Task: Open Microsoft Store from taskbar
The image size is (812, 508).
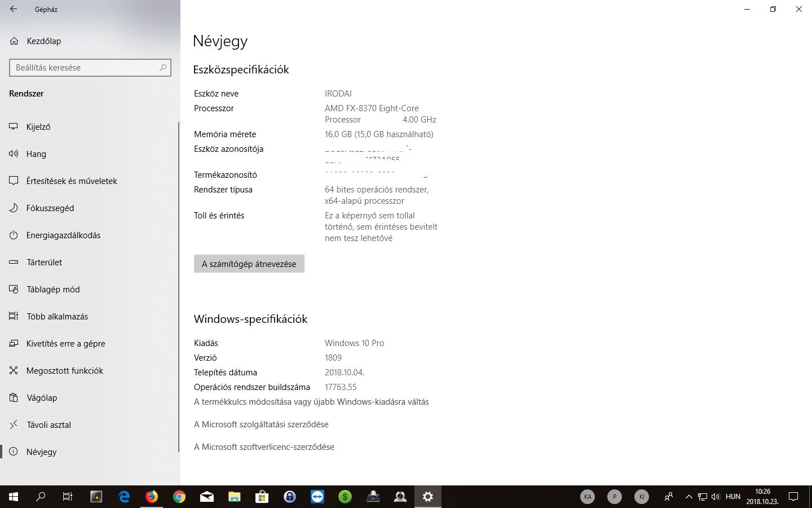Action: pos(262,497)
